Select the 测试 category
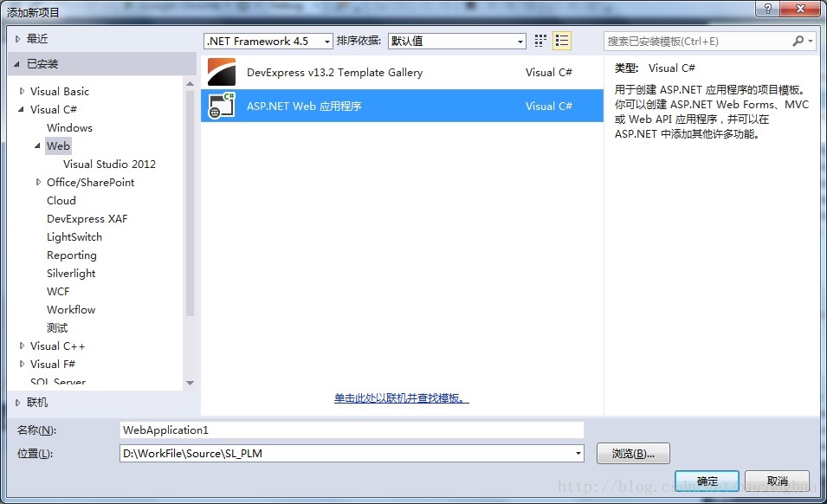827x504 pixels. (57, 328)
